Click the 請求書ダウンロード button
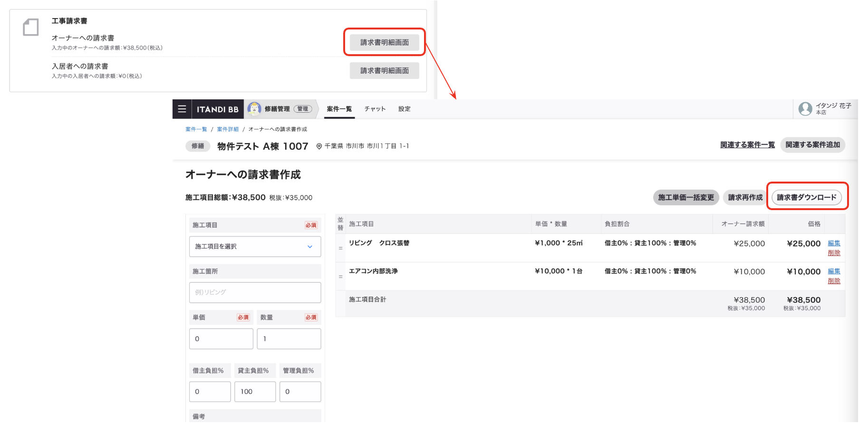Screen dimensions: 868x444 click(x=807, y=197)
